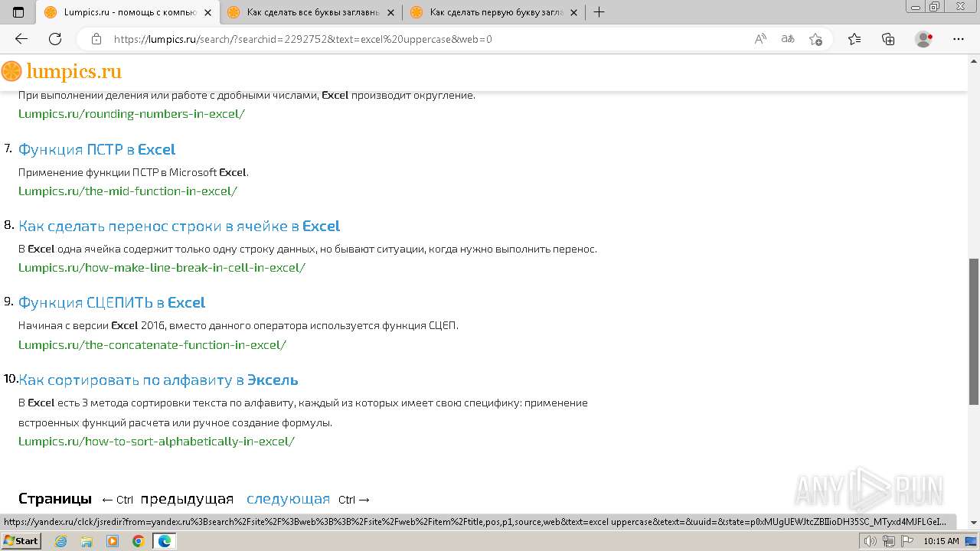Open the Favorites list icon
980x551 pixels.
854,39
